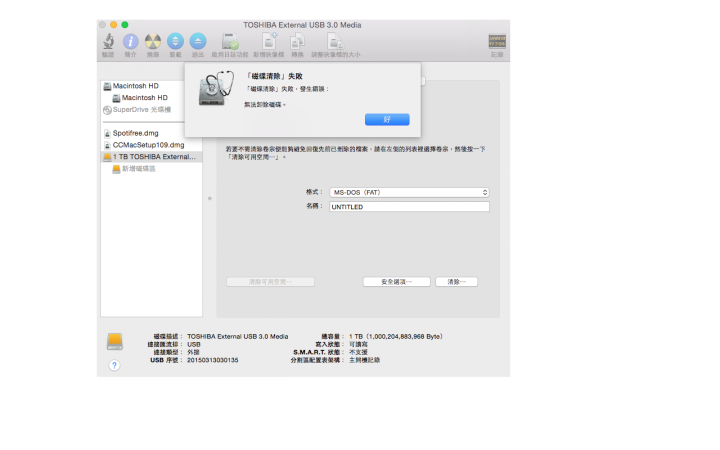
Task: Click the 名稱 field containing UNTITLED
Action: pyautogui.click(x=409, y=207)
